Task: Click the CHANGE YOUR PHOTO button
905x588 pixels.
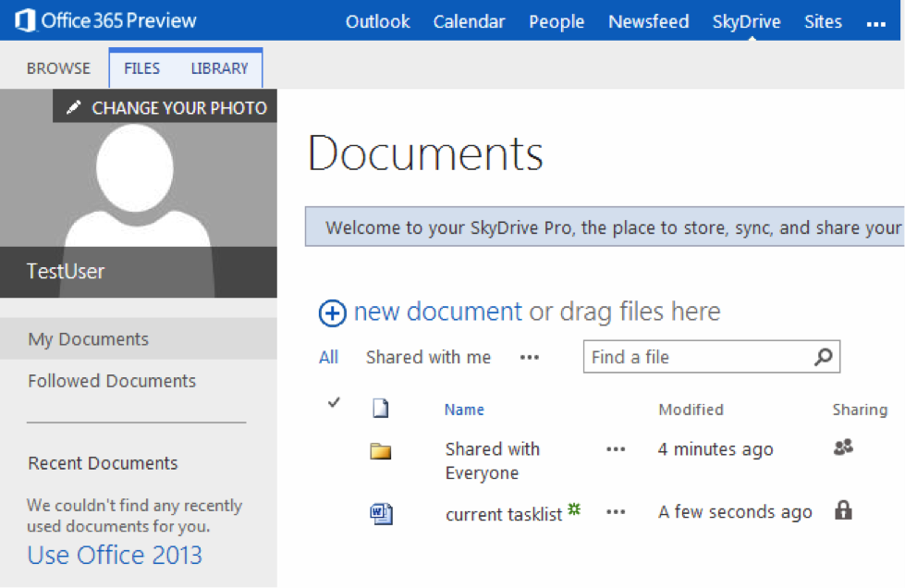Action: 165,106
